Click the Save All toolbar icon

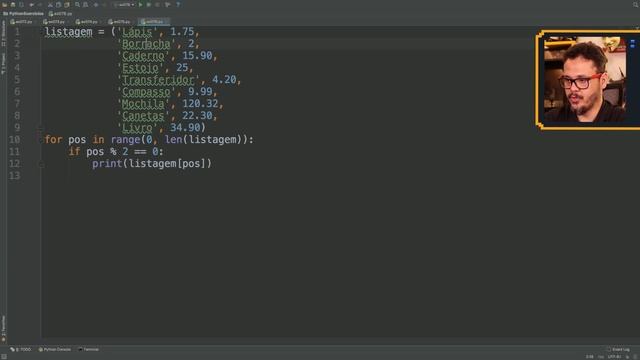[13, 5]
